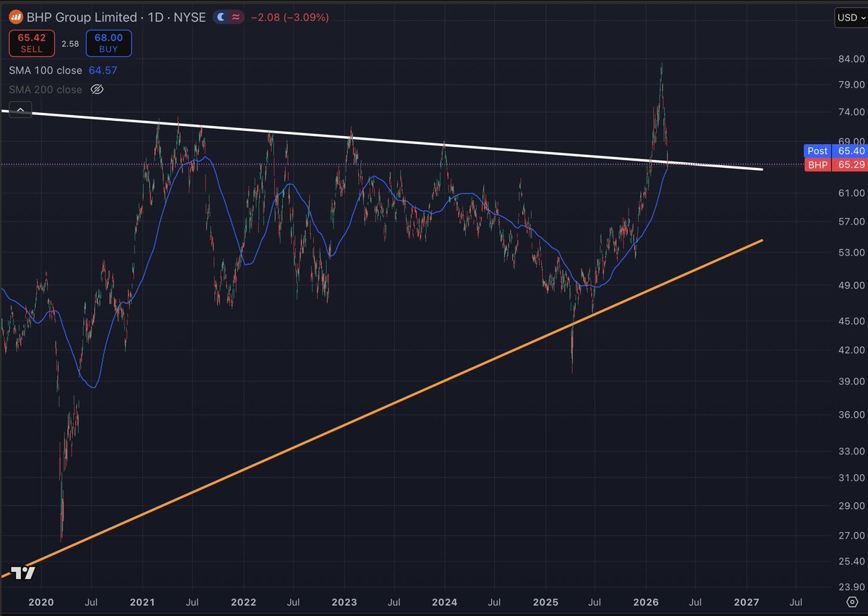Click 2027 on the time axis
868x616 pixels.
[746, 602]
